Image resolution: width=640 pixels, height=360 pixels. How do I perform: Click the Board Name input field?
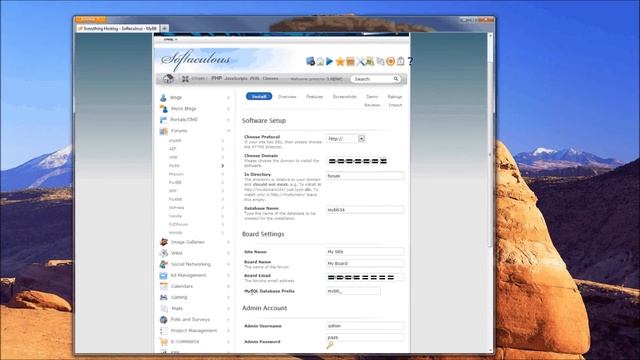[365, 263]
